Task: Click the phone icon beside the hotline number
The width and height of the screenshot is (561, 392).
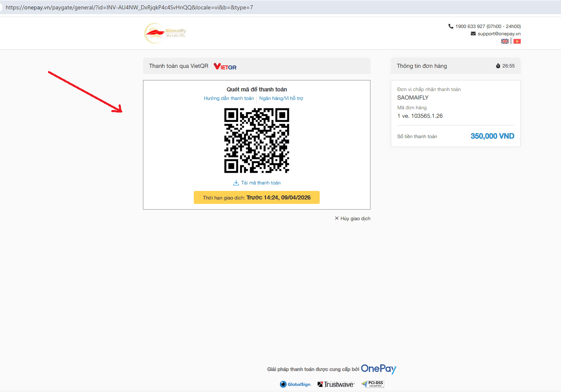Action: click(x=451, y=26)
